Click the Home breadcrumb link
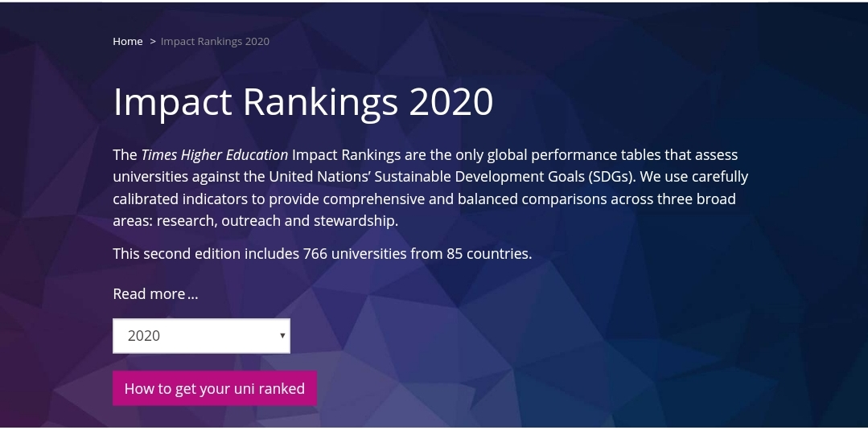The image size is (868, 430). pos(127,41)
